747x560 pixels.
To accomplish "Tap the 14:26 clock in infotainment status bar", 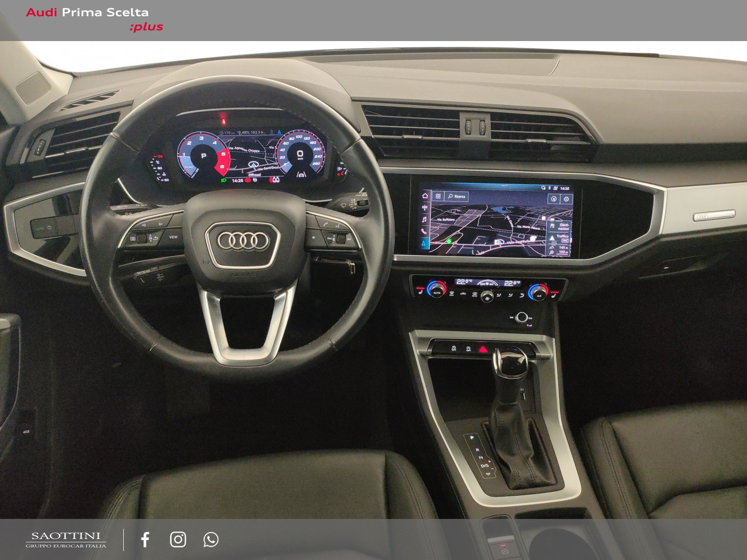I will 565,189.
